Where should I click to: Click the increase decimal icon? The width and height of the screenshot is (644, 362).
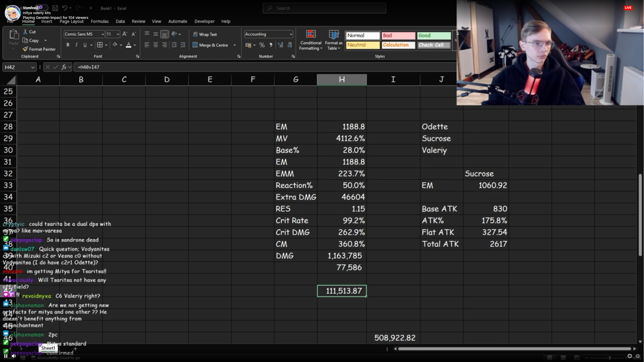click(x=280, y=45)
